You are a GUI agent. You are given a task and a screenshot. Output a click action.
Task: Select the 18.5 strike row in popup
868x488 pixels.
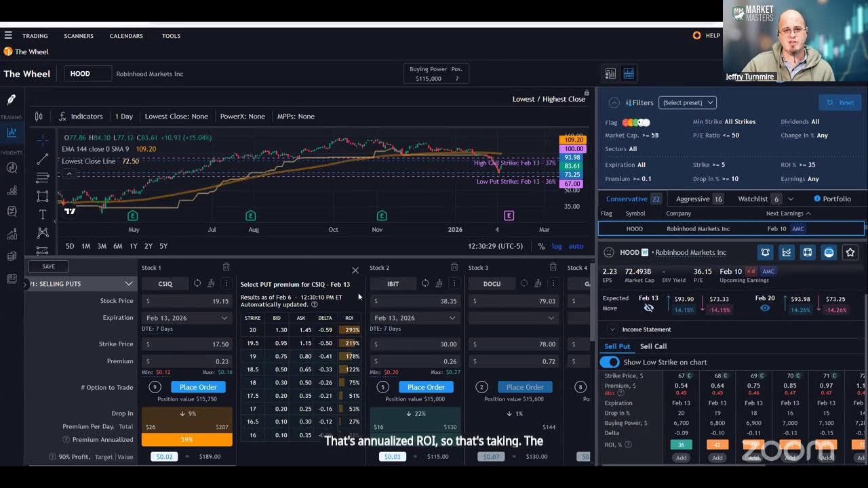click(x=300, y=369)
